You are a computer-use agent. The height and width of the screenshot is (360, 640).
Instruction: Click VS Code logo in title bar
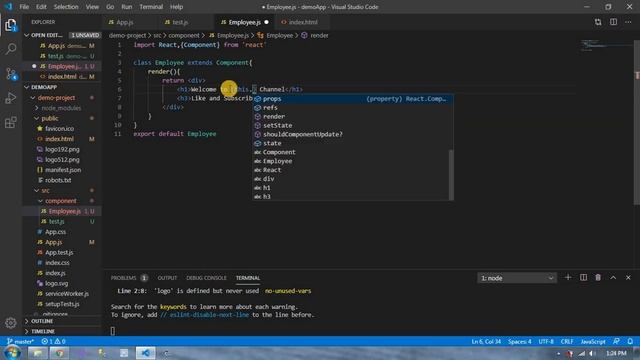click(x=8, y=7)
